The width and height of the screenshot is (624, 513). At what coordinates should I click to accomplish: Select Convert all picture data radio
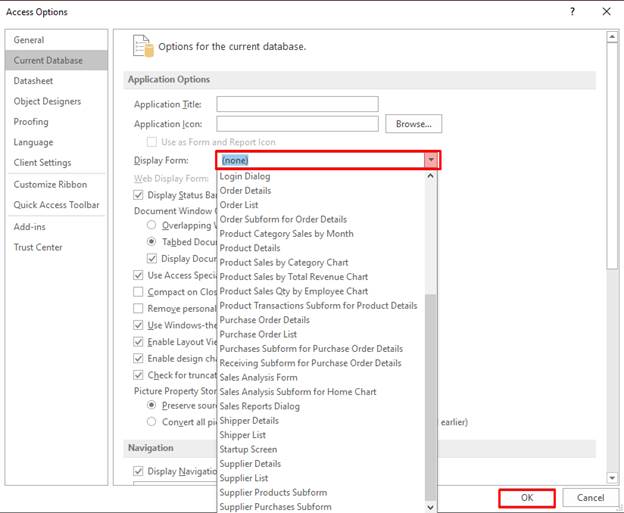click(x=151, y=421)
